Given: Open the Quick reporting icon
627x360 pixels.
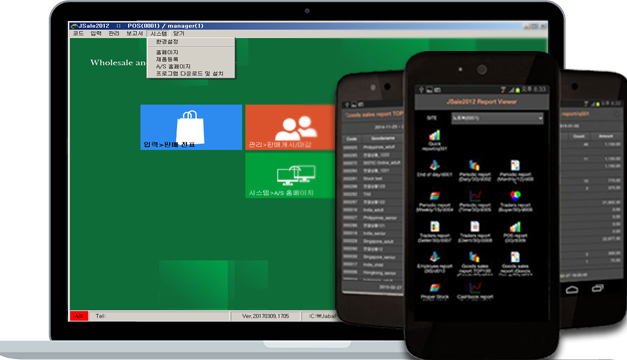Looking at the screenshot, I should tap(435, 140).
